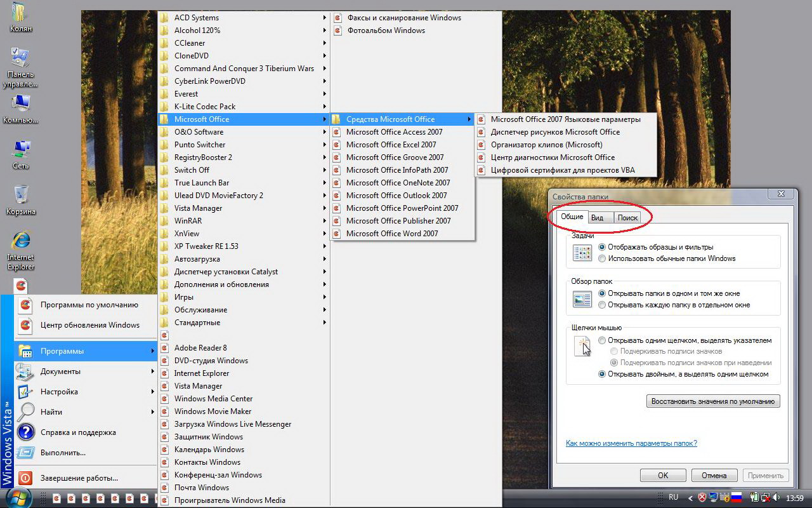Click the icon beside Microsoft Office Word 2007
Viewport: 812px width, 508px height.
(x=337, y=234)
